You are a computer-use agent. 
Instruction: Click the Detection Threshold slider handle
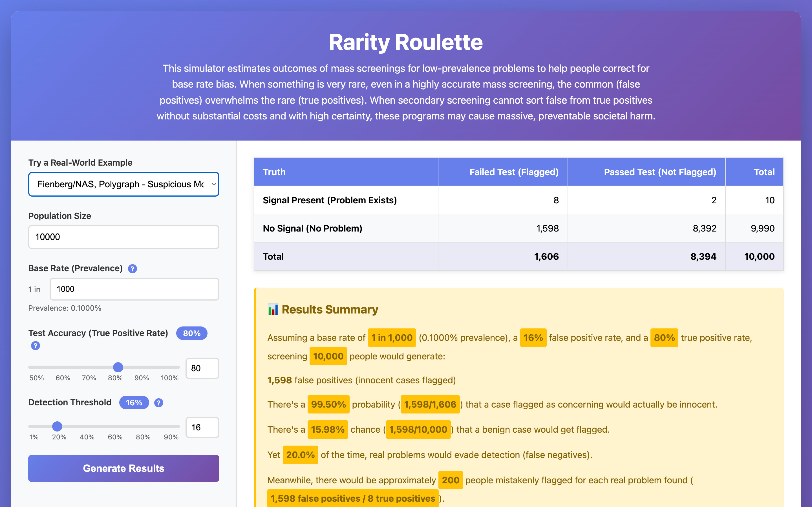point(58,426)
